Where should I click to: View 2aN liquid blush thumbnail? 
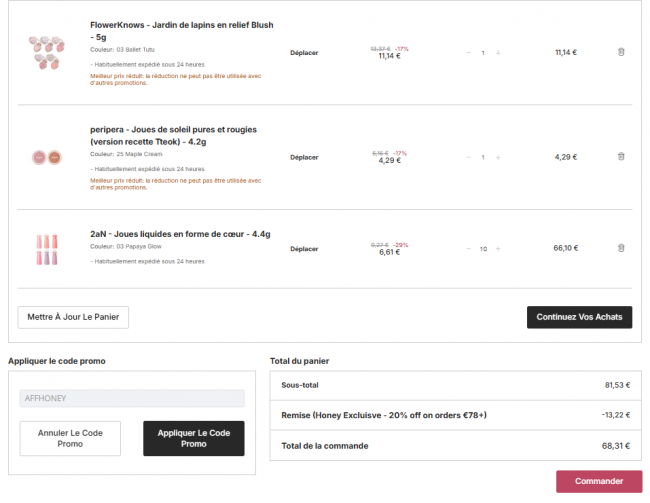coord(47,249)
